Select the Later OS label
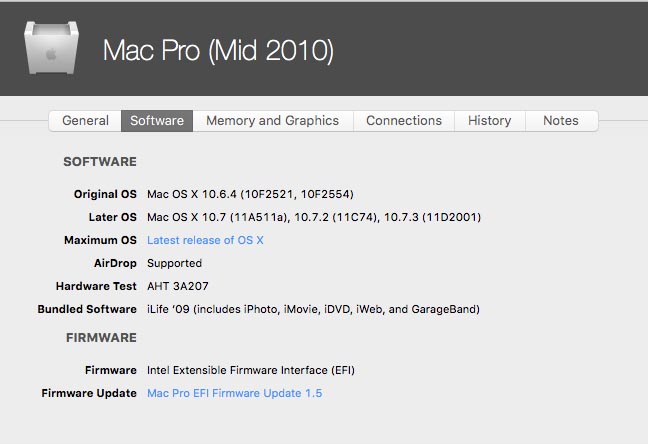 pyautogui.click(x=112, y=217)
